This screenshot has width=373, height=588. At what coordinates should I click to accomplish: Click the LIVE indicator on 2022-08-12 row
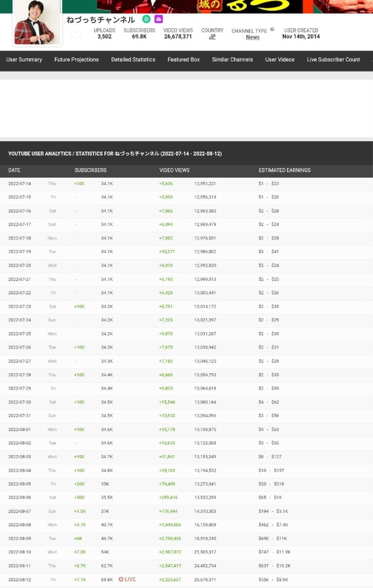127,579
